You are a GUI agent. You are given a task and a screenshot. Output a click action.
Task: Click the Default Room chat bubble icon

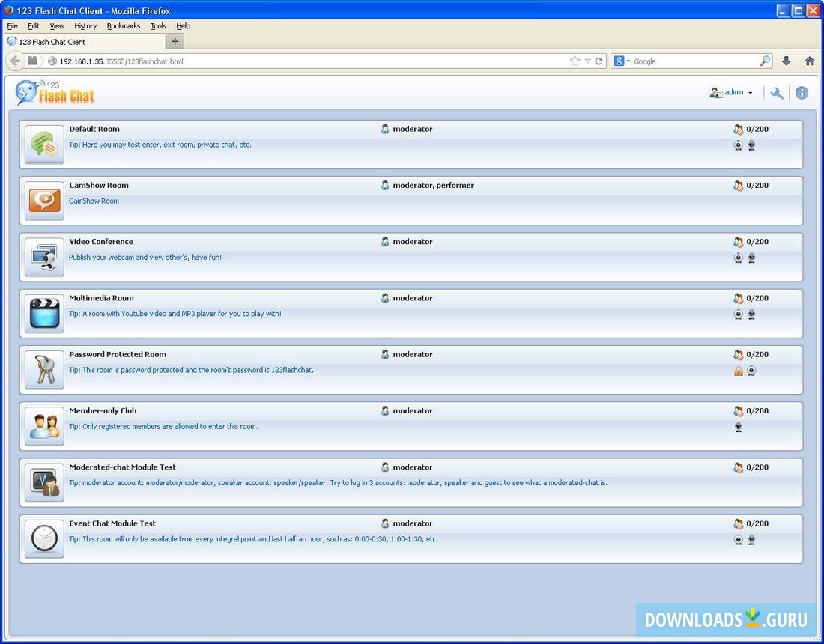pos(44,145)
